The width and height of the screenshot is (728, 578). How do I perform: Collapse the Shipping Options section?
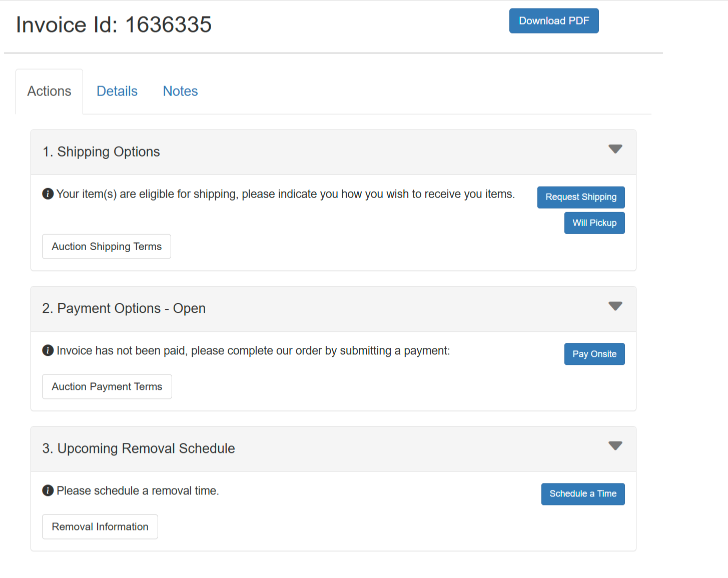[x=615, y=149]
